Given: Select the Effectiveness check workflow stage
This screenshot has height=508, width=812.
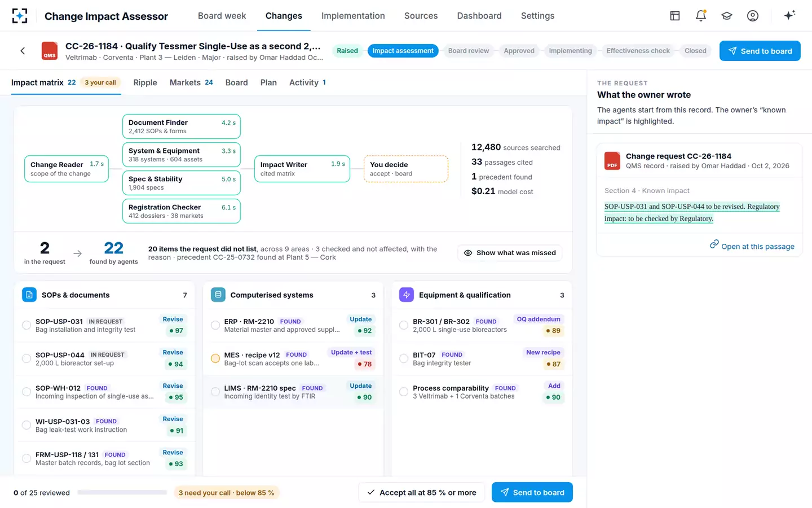Looking at the screenshot, I should pyautogui.click(x=638, y=51).
